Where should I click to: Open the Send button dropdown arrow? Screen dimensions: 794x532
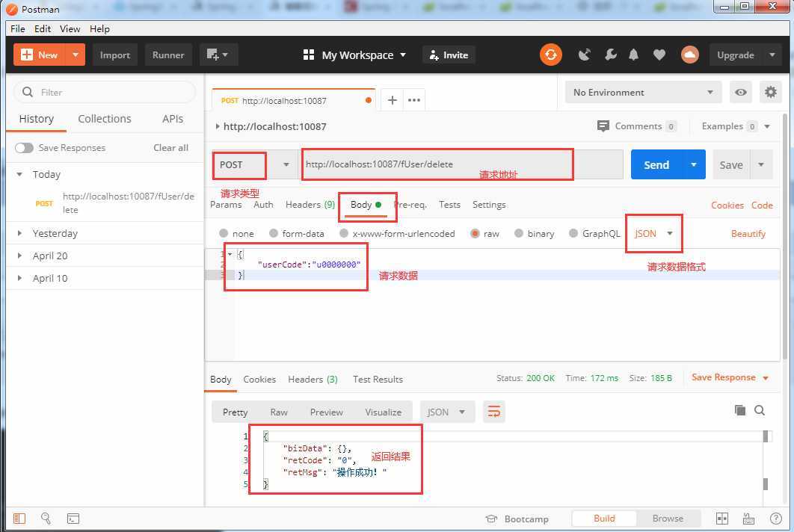[x=694, y=164]
